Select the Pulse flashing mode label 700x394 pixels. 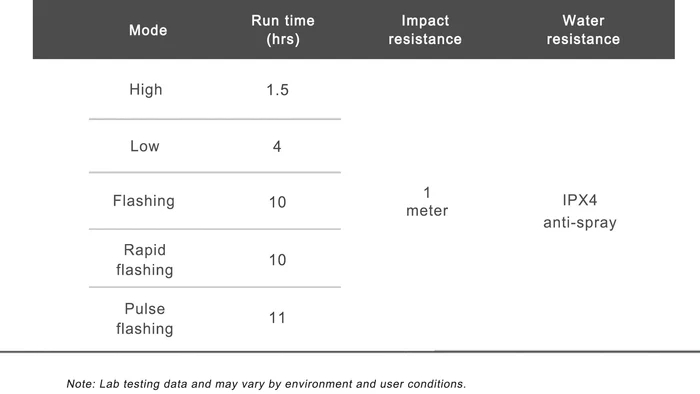click(x=145, y=319)
